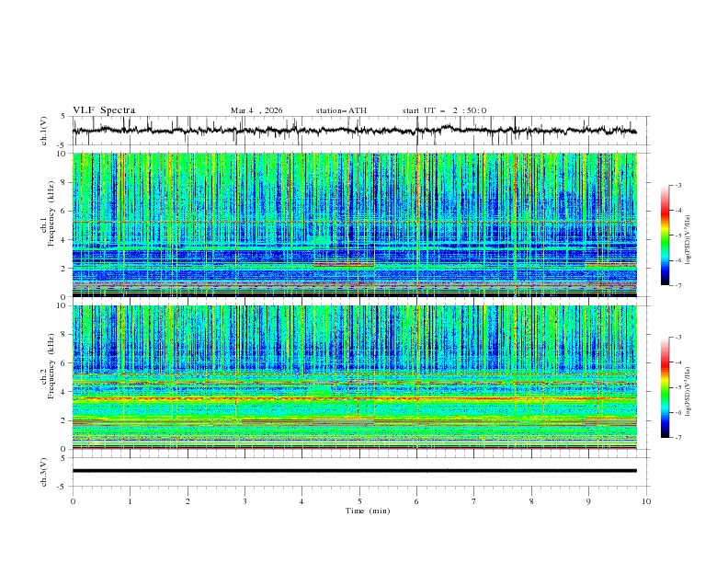The height and width of the screenshot is (563, 728).
Task: Click the ch.1 voltage waveform trace
Action: (x=354, y=131)
